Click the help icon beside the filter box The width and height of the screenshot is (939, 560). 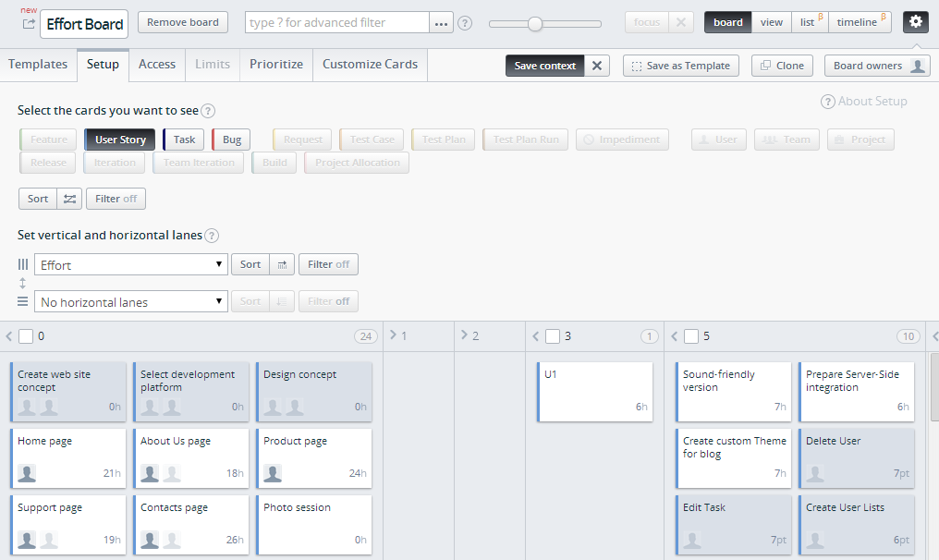pyautogui.click(x=465, y=22)
